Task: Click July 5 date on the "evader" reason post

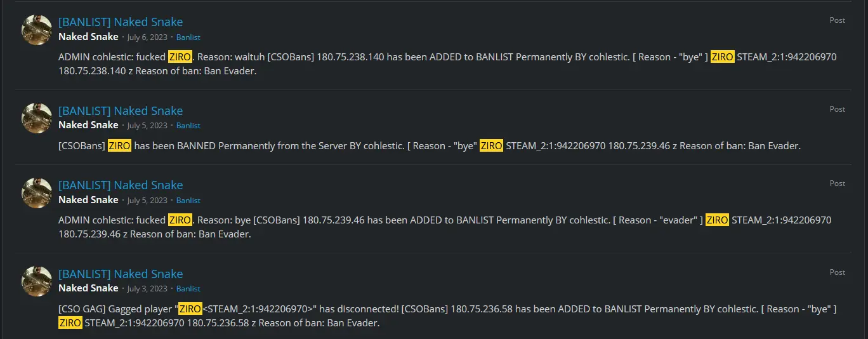Action: pyautogui.click(x=147, y=201)
